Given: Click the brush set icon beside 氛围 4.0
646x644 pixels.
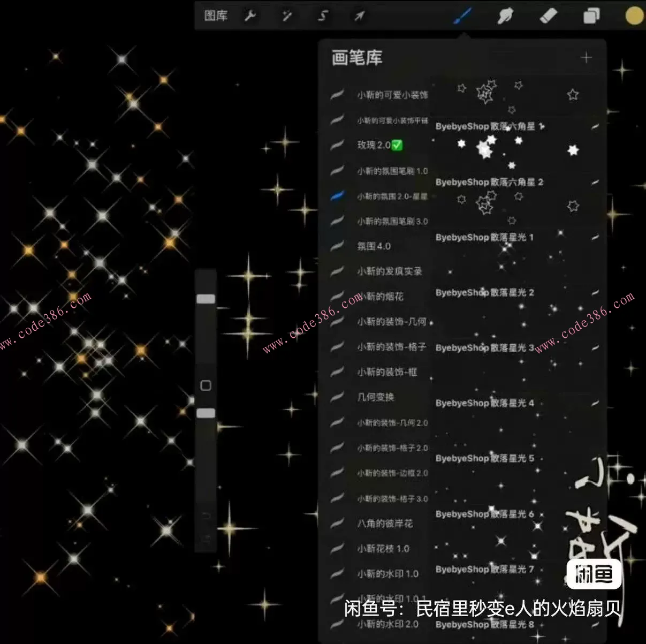Looking at the screenshot, I should point(337,246).
